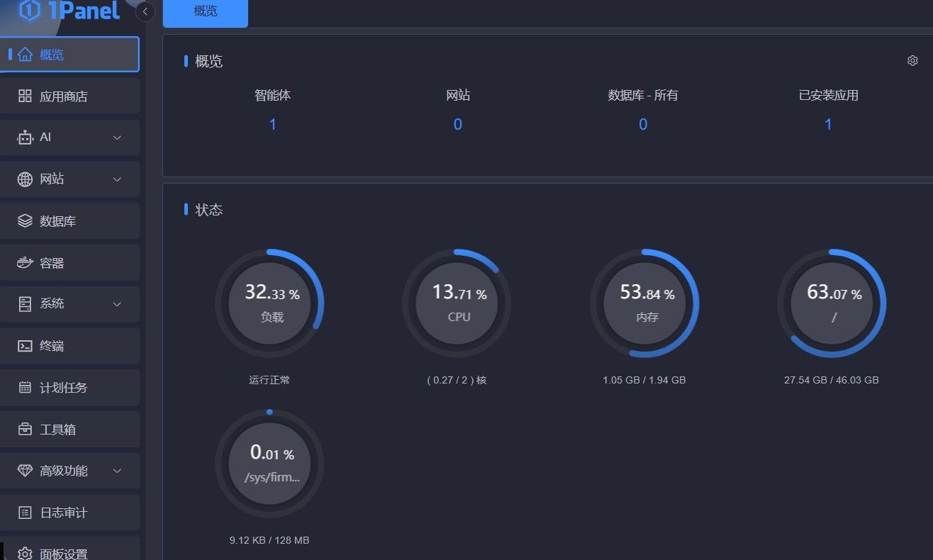Click the 1.05 GB / 1.94 GB text
The image size is (933, 560).
coord(644,380)
